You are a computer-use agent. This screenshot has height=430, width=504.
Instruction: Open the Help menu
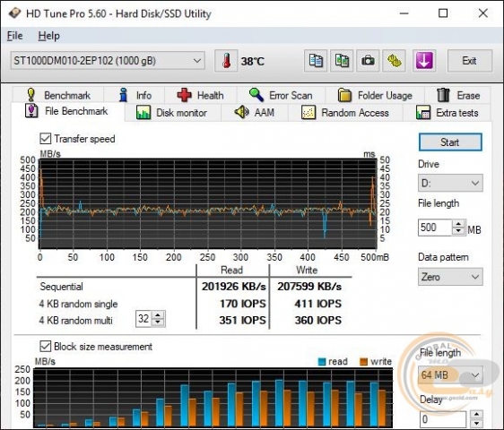point(48,36)
